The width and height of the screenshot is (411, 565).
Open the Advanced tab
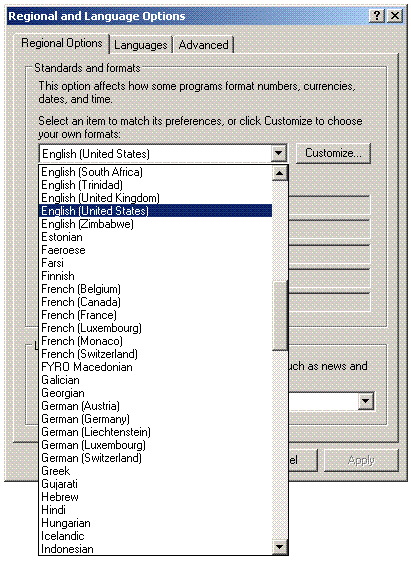point(204,45)
